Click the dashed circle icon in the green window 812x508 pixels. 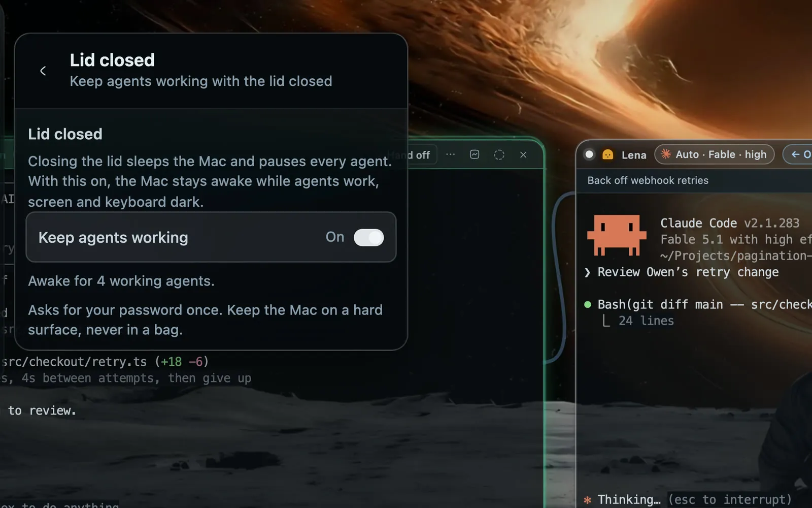click(x=499, y=154)
